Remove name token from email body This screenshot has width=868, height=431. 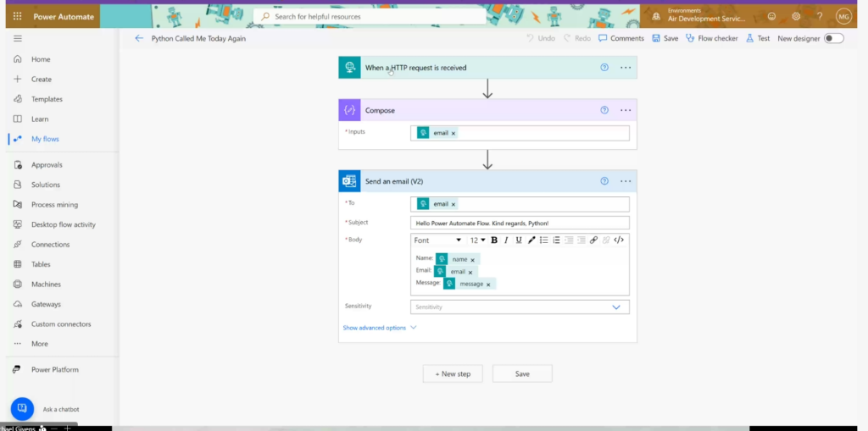coord(473,259)
